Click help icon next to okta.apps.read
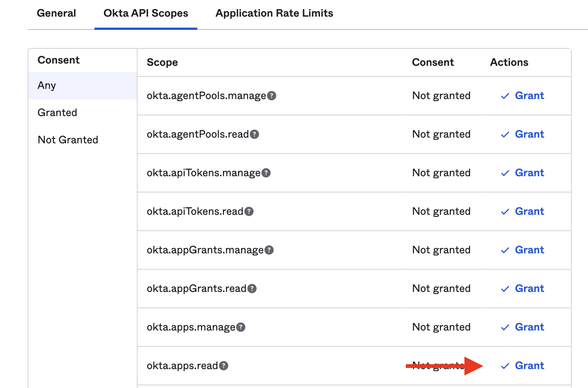Screen dimensions: 588x388 click(224, 366)
